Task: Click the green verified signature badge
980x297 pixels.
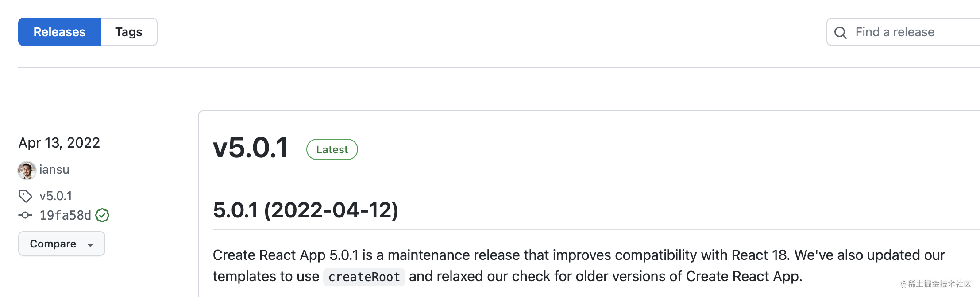Action: (102, 215)
